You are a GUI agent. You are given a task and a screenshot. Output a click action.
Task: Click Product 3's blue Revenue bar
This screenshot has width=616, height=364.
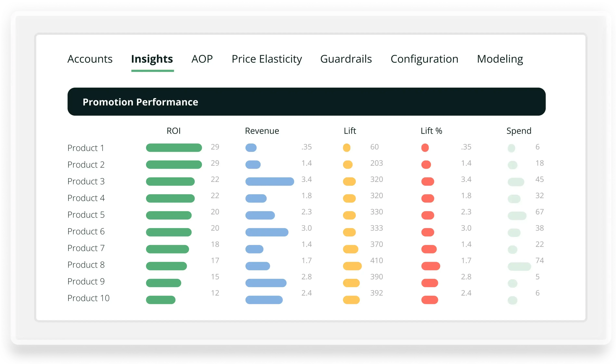(269, 181)
